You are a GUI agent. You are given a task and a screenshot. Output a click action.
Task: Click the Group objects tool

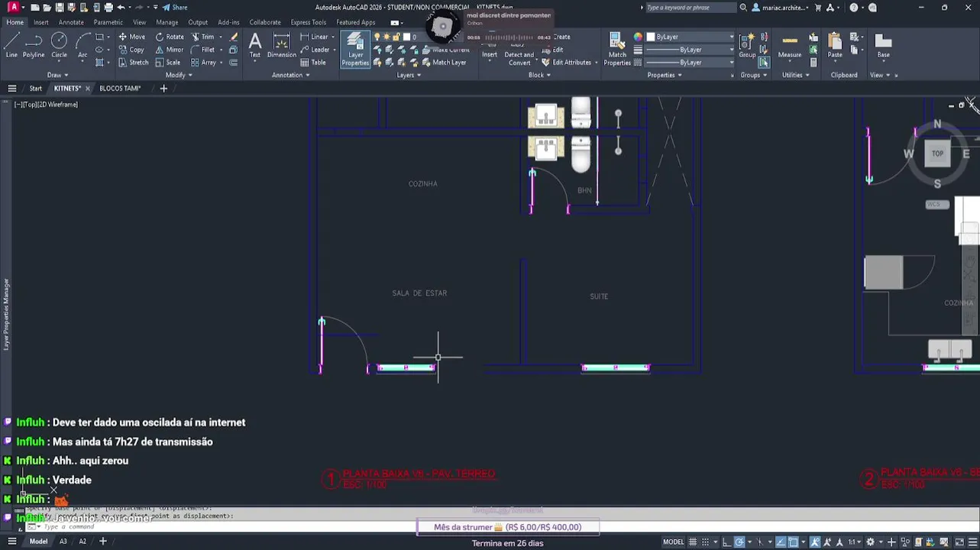click(747, 46)
